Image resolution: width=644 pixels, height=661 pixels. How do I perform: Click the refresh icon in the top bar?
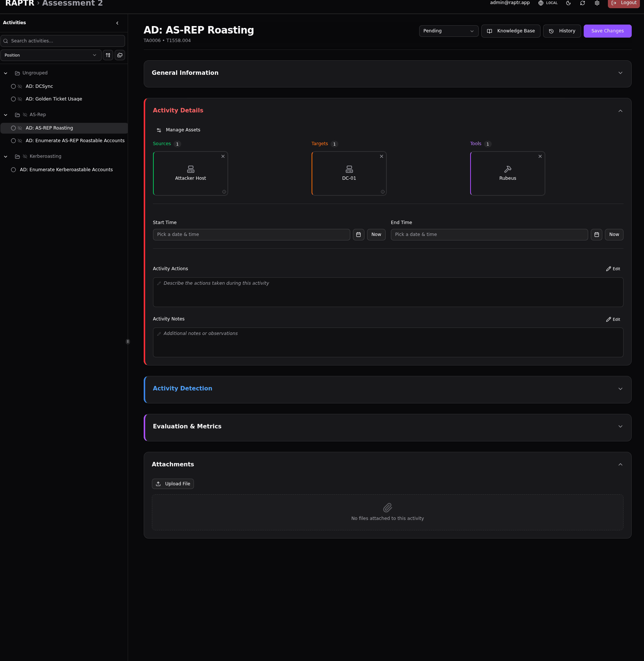(x=583, y=3)
